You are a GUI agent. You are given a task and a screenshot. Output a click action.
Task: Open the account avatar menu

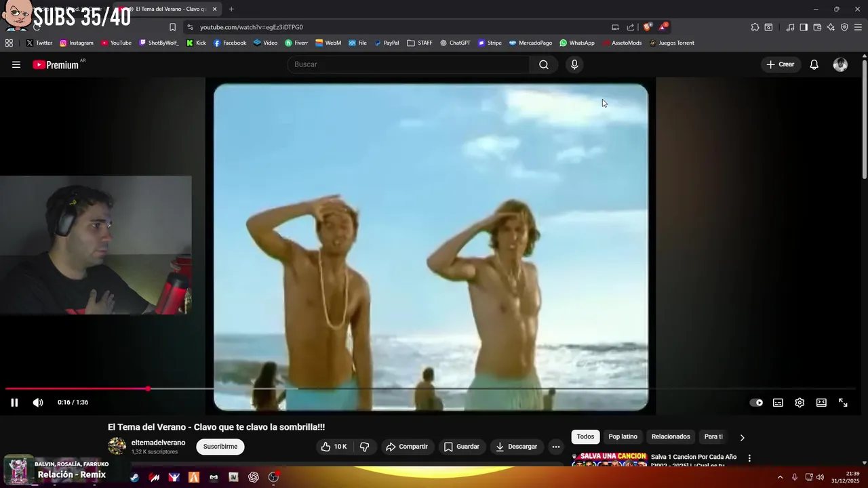click(x=840, y=64)
